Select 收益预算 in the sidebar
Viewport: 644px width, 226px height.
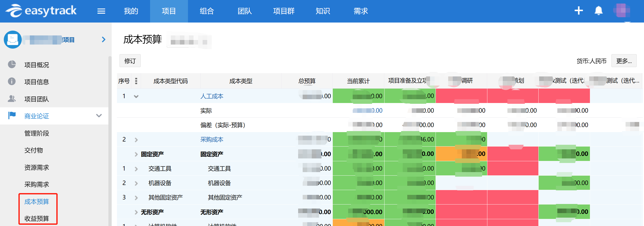coord(37,218)
